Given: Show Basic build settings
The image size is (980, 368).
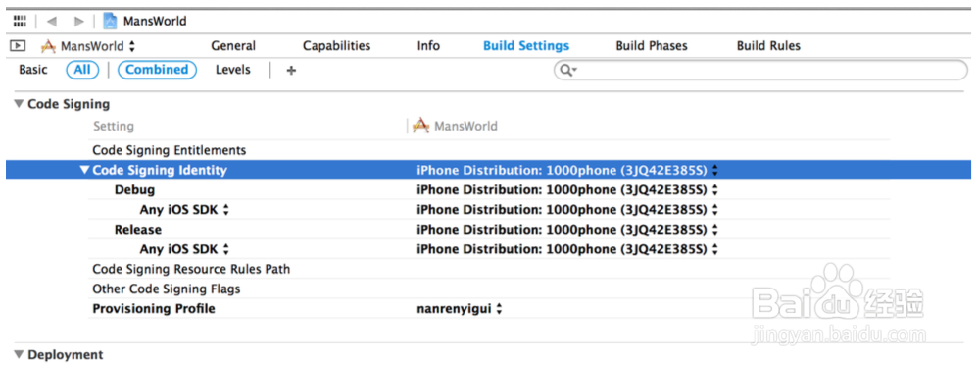Looking at the screenshot, I should click(x=33, y=70).
